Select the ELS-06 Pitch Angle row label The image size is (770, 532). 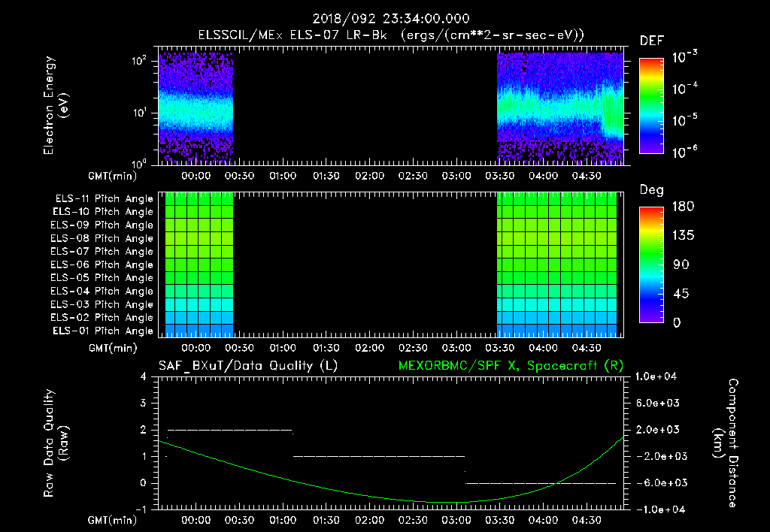[x=102, y=264]
